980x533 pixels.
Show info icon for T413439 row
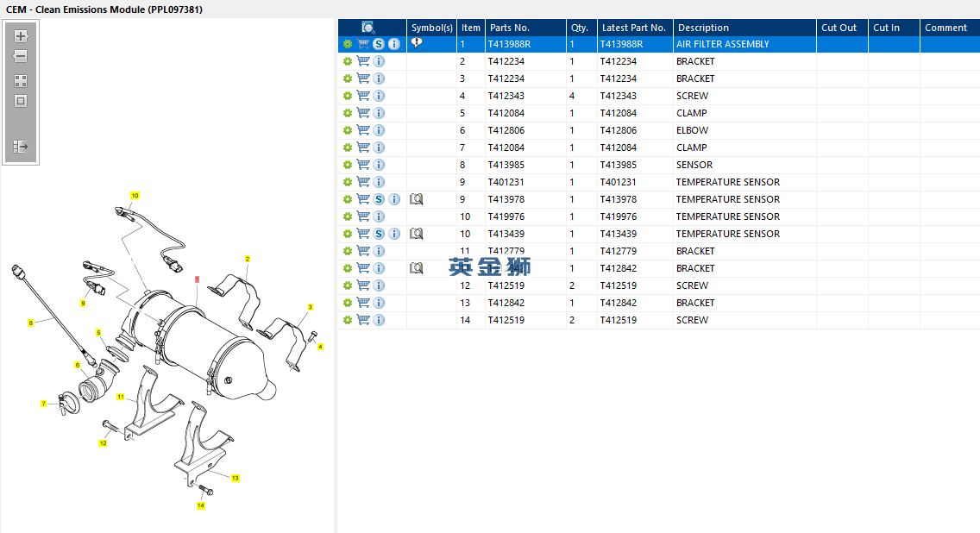(393, 234)
